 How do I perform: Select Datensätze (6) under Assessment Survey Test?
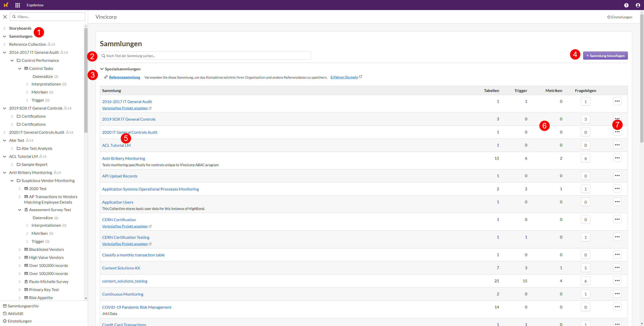[45, 218]
